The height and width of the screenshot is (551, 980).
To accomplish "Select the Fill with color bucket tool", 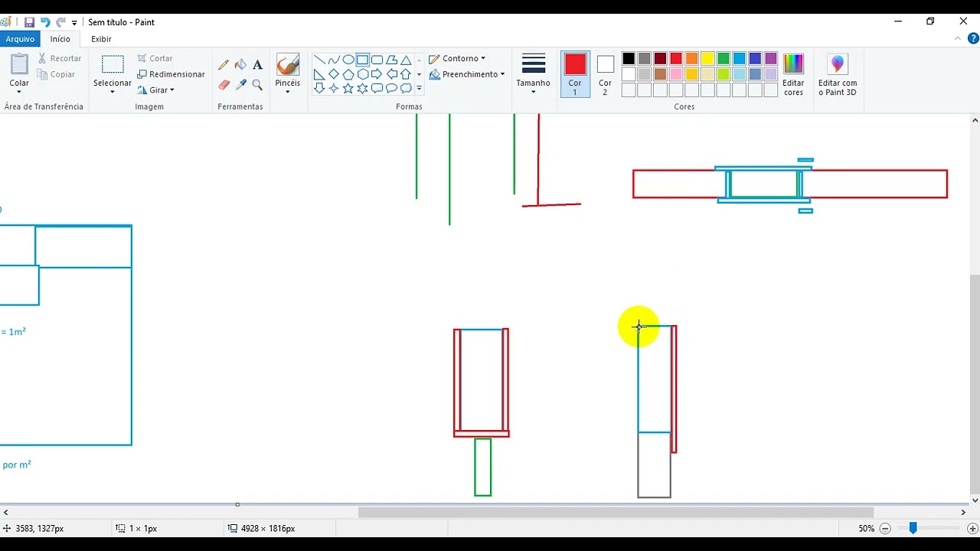I will pos(240,65).
